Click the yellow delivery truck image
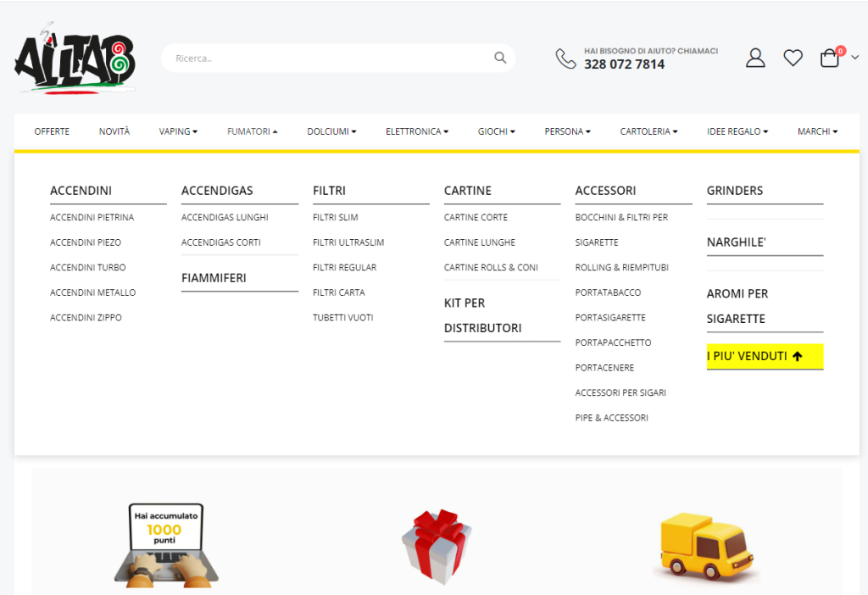This screenshot has height=595, width=868. [x=706, y=547]
